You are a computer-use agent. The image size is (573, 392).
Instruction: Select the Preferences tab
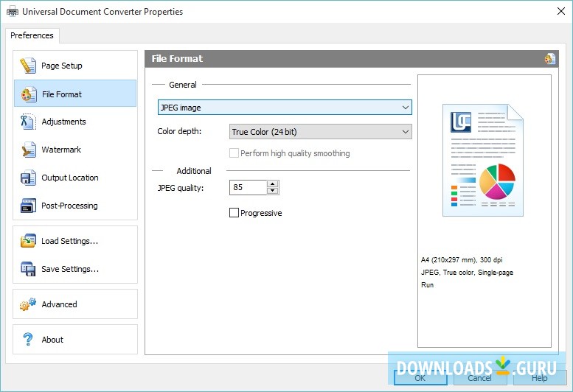[x=32, y=35]
